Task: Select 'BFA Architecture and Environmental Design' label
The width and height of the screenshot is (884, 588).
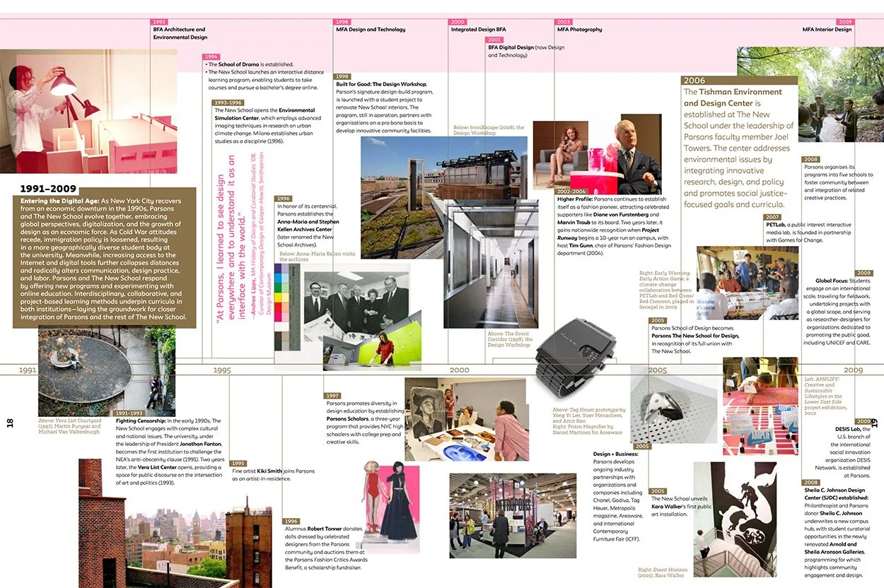Action: pos(180,33)
